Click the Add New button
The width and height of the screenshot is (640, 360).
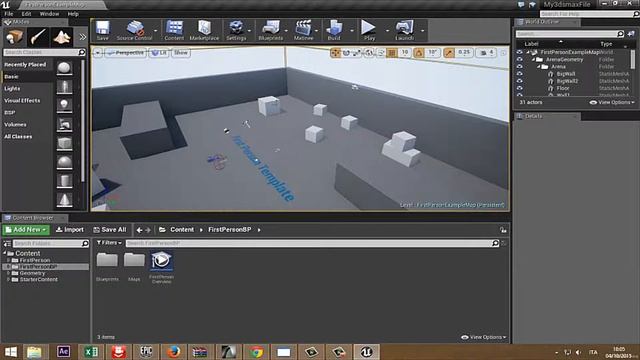26,230
